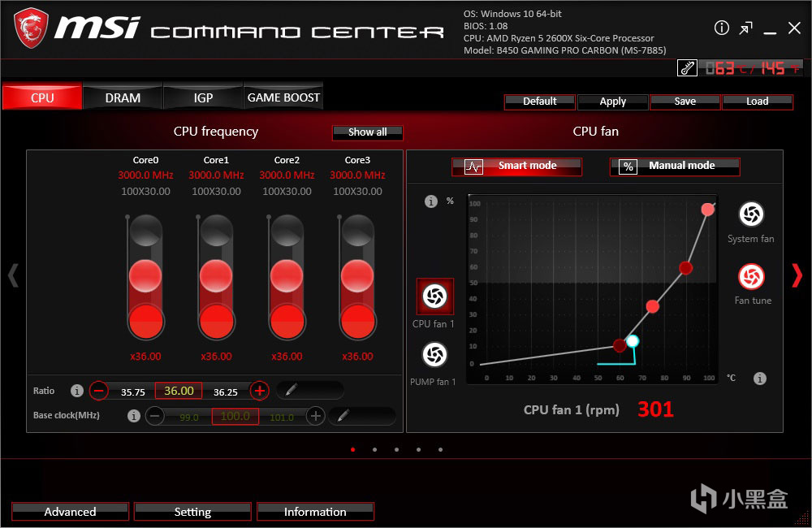Select the 35.75 ratio value
The image size is (812, 528).
click(x=133, y=392)
